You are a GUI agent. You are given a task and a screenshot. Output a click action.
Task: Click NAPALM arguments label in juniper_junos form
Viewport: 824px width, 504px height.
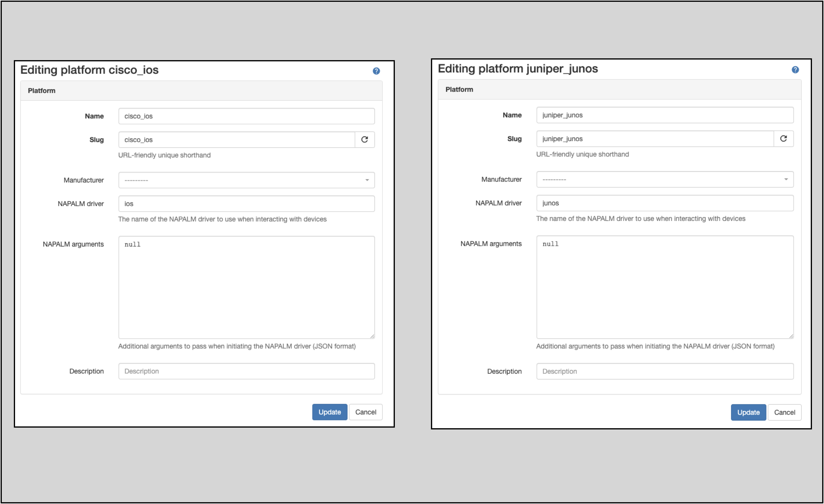pyautogui.click(x=491, y=244)
